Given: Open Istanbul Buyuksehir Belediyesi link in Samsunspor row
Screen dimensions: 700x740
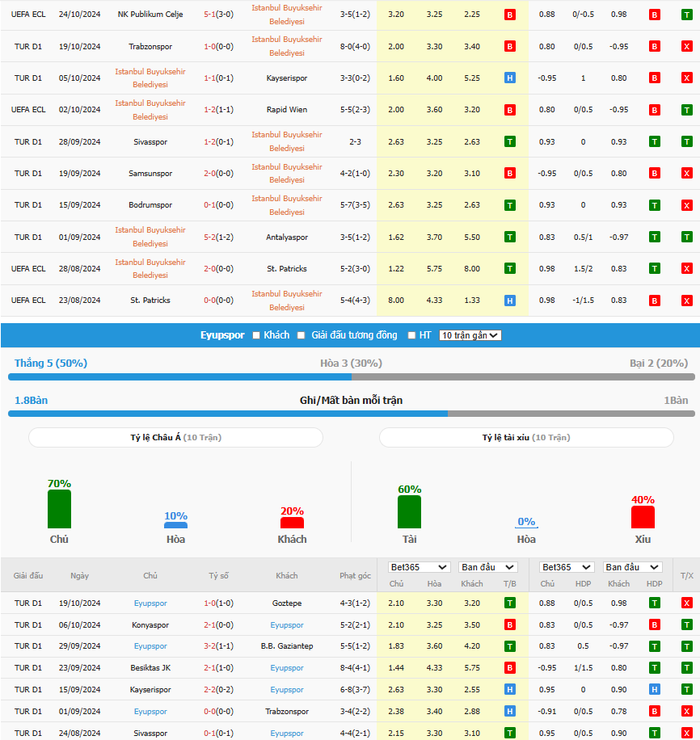Looking at the screenshot, I should click(287, 173).
